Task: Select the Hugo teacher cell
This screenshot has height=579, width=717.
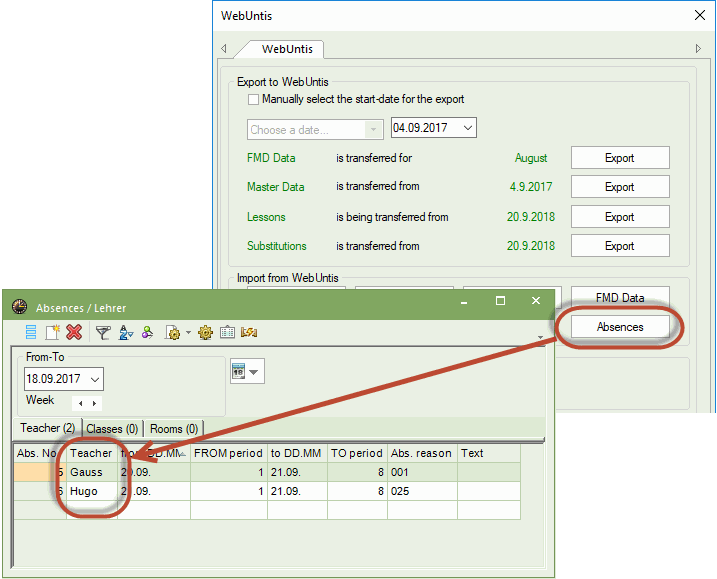Action: (x=91, y=491)
